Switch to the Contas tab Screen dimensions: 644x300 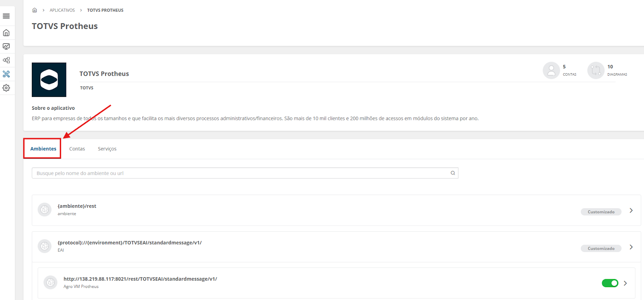(77, 149)
